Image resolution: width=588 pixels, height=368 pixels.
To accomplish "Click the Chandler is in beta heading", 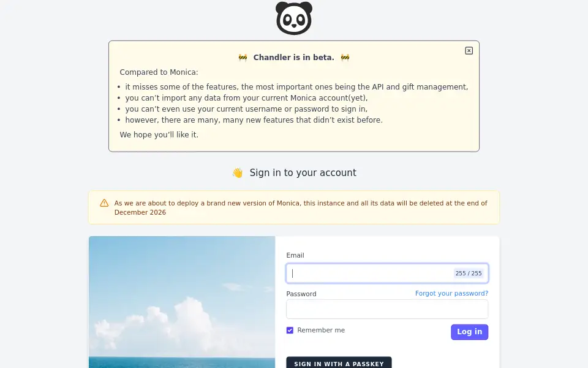I will point(293,58).
